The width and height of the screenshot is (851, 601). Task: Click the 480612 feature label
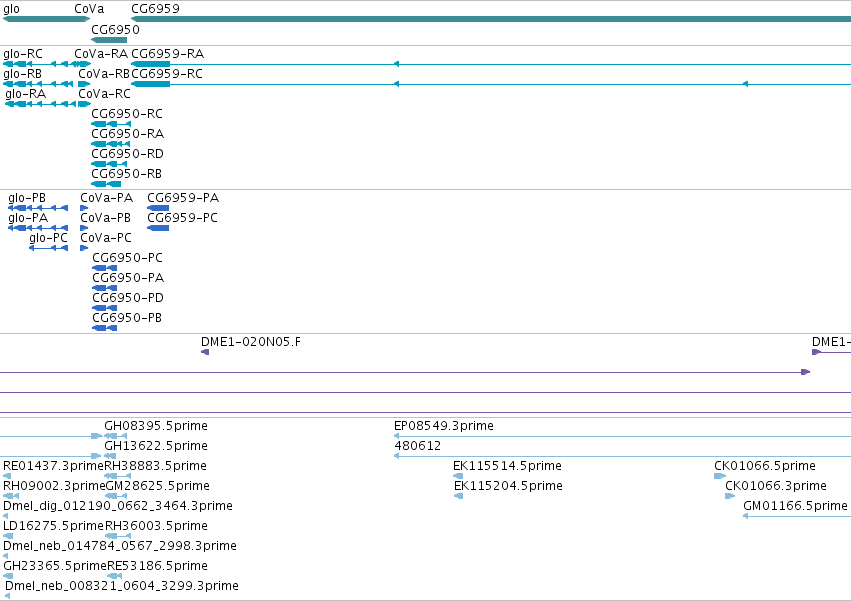[x=417, y=446]
